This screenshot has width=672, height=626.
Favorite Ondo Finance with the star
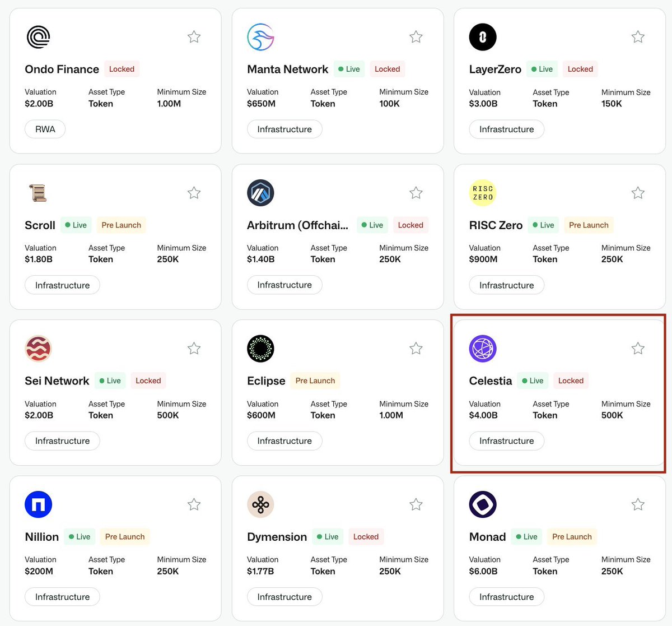(x=194, y=37)
